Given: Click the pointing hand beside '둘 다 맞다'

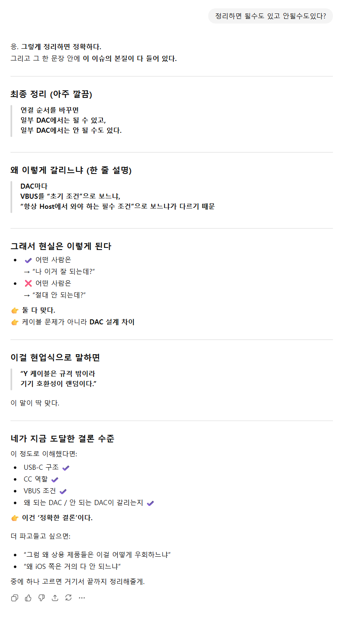Looking at the screenshot, I should pos(15,310).
